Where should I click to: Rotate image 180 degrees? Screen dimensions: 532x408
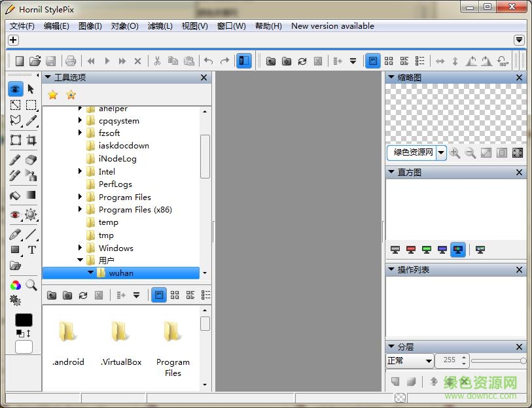tap(503, 61)
